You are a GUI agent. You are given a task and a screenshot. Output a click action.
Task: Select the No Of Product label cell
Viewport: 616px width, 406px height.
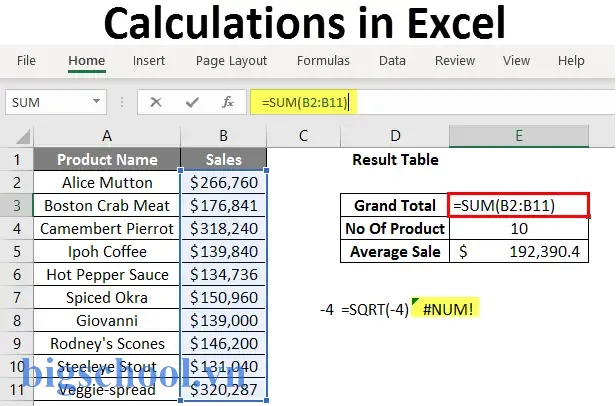pyautogui.click(x=395, y=228)
